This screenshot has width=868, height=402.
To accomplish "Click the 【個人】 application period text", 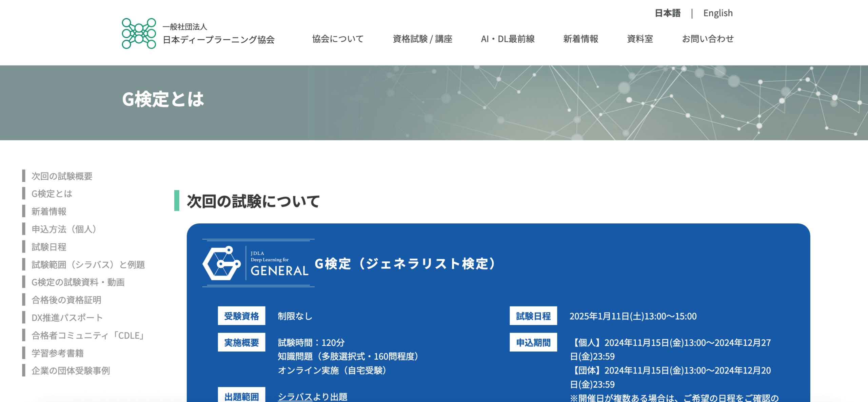I will tap(670, 349).
